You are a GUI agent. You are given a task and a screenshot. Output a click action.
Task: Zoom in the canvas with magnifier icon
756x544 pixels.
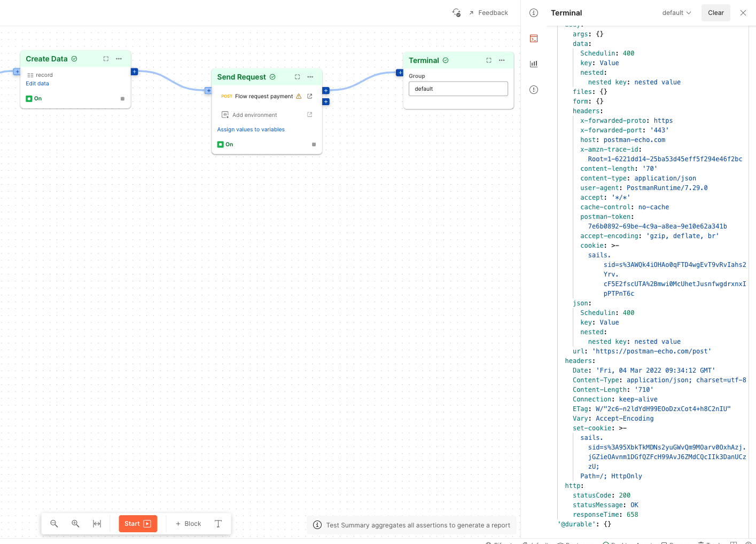[75, 524]
